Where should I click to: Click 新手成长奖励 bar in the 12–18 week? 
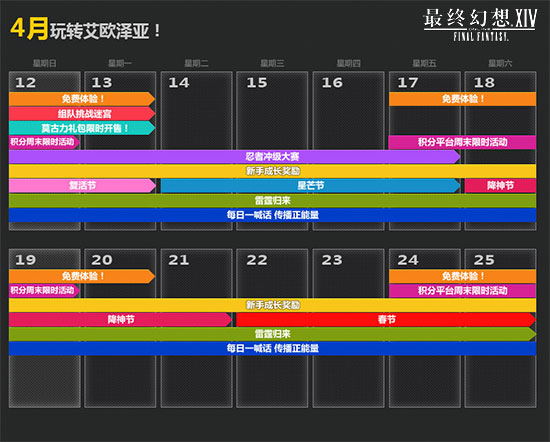point(273,171)
